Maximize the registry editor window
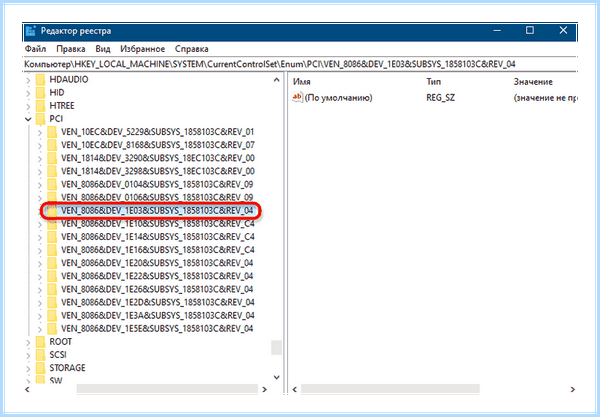Image resolution: width=600 pixels, height=417 pixels. [530, 30]
